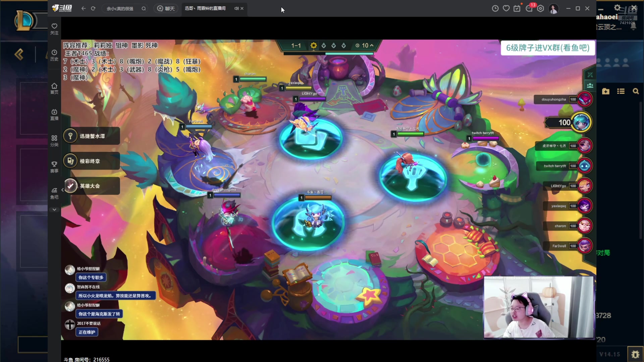Open 直播 in the left sidebar
The width and height of the screenshot is (644, 362).
pos(54,115)
